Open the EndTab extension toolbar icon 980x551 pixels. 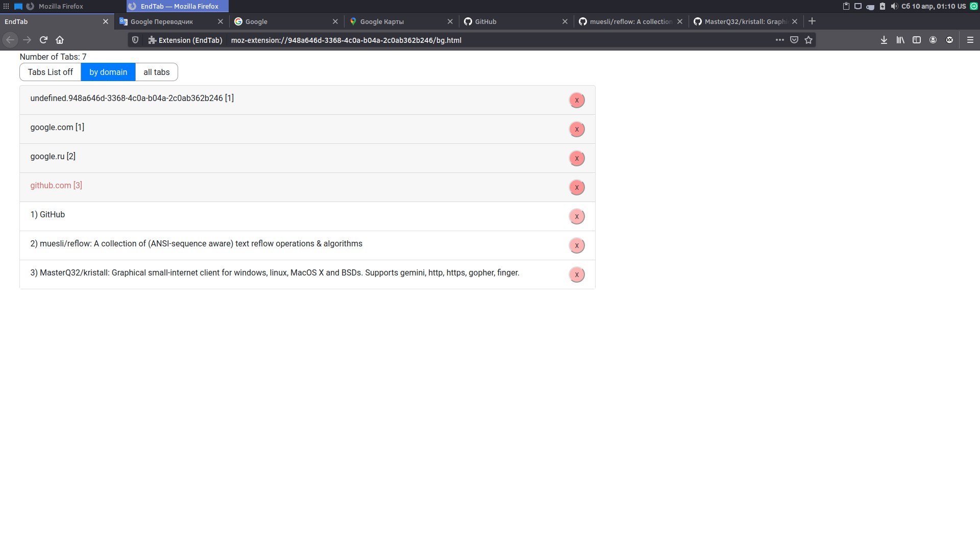tap(949, 40)
